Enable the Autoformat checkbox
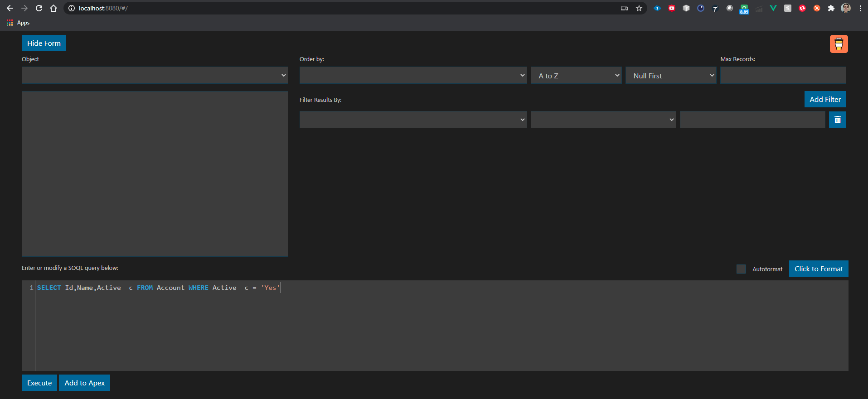The width and height of the screenshot is (868, 399). [741, 269]
